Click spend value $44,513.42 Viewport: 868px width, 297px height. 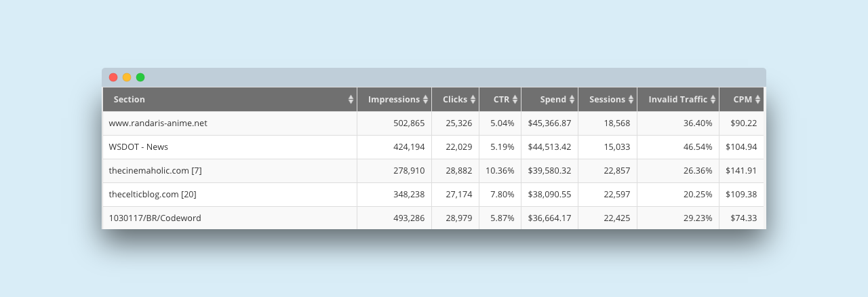(x=550, y=147)
